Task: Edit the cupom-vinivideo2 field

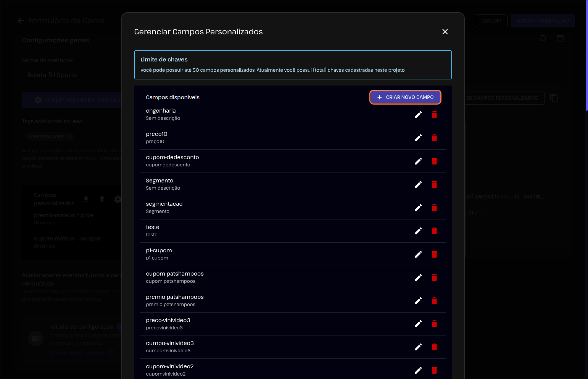Action: pyautogui.click(x=418, y=370)
